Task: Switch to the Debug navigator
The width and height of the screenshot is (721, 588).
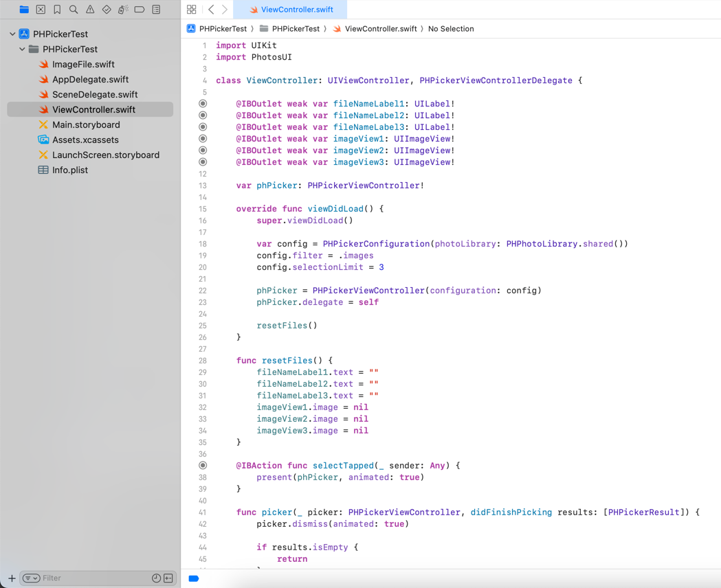Action: click(x=123, y=10)
